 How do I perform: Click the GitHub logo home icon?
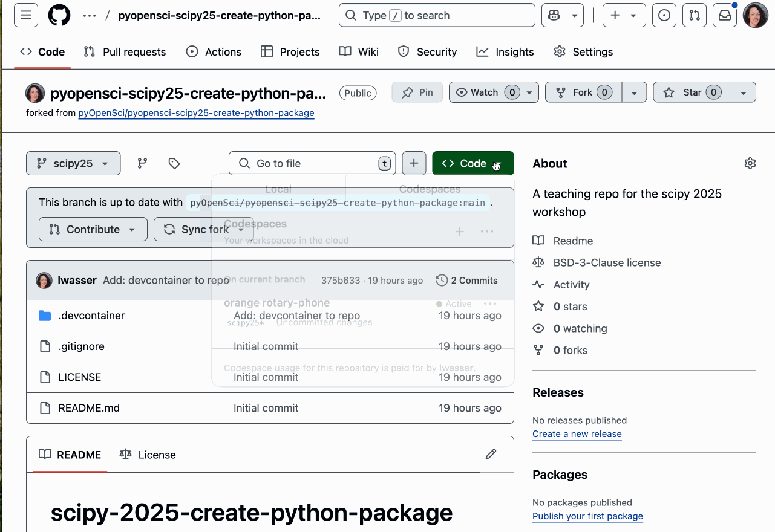tap(59, 16)
